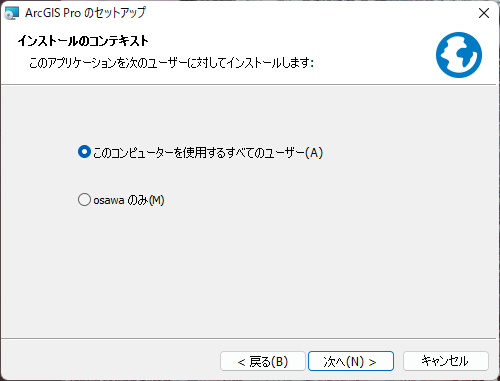Click the installer icon in the title bar
Viewport: 500px width, 381px height.
click(12, 13)
